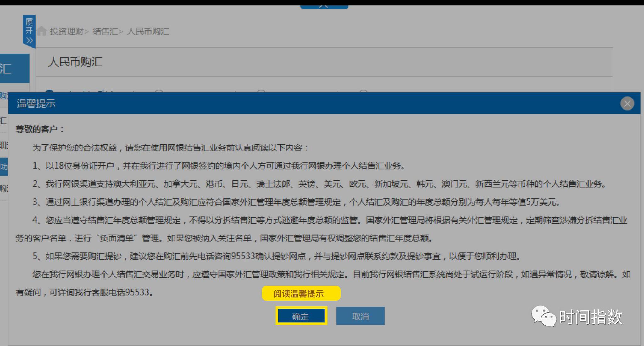Select the blue 购 link below sidebar header

coord(3,96)
